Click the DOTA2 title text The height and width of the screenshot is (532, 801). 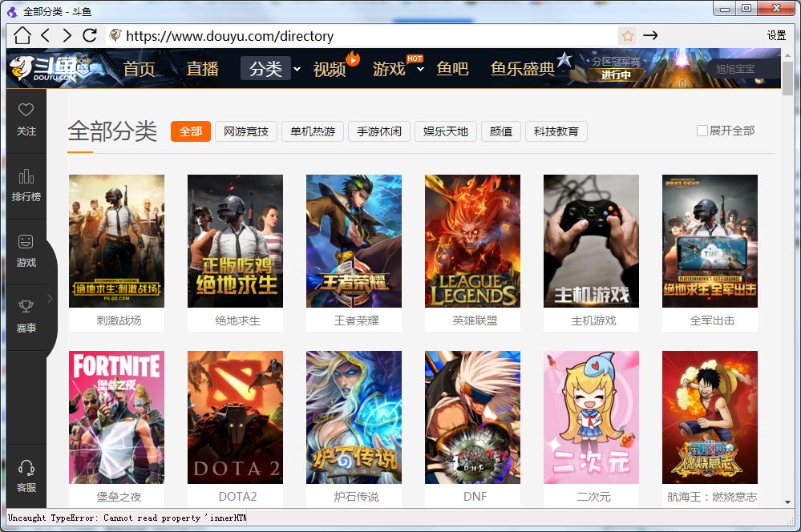tap(237, 496)
